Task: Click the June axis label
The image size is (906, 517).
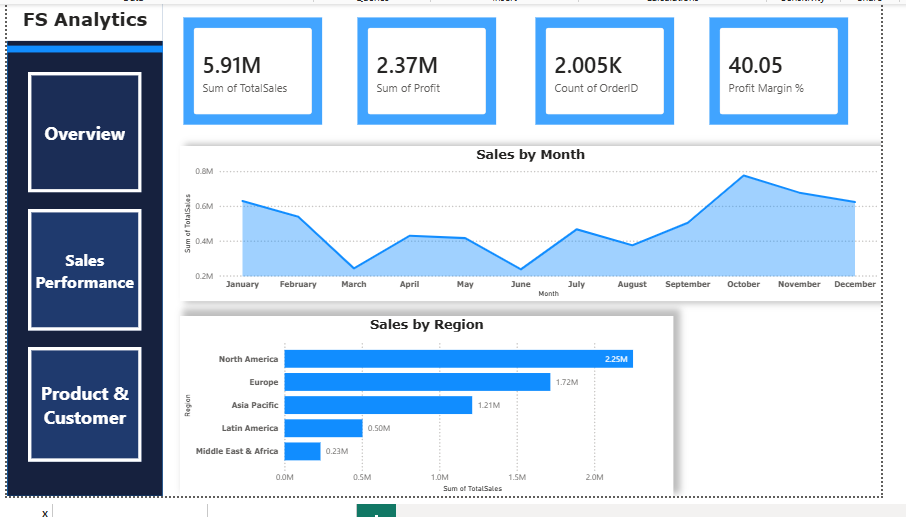Action: (x=521, y=284)
